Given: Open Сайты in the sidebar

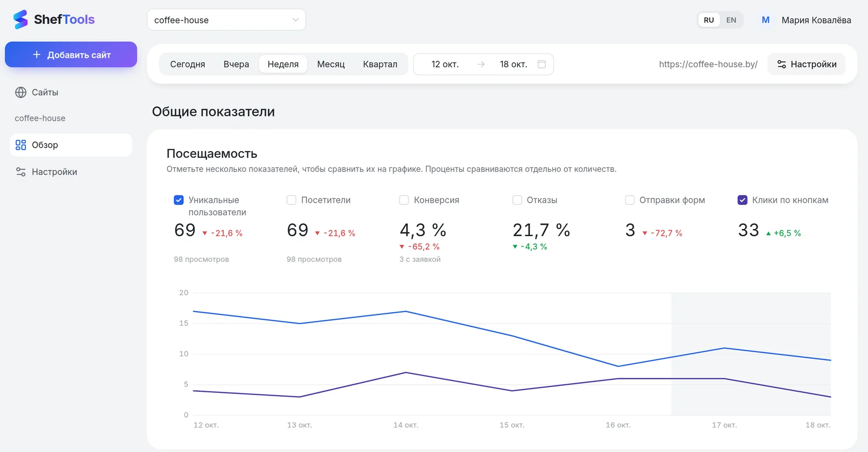Looking at the screenshot, I should (x=71, y=92).
